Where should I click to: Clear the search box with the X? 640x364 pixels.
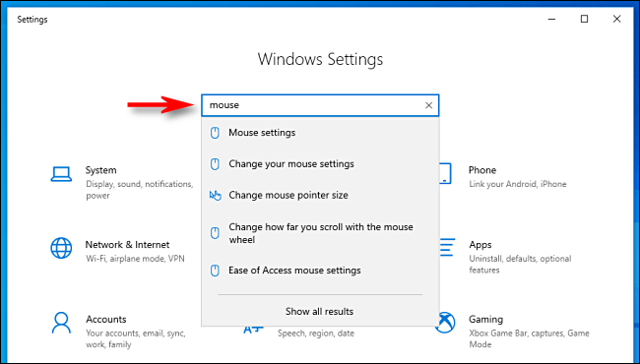coord(428,105)
